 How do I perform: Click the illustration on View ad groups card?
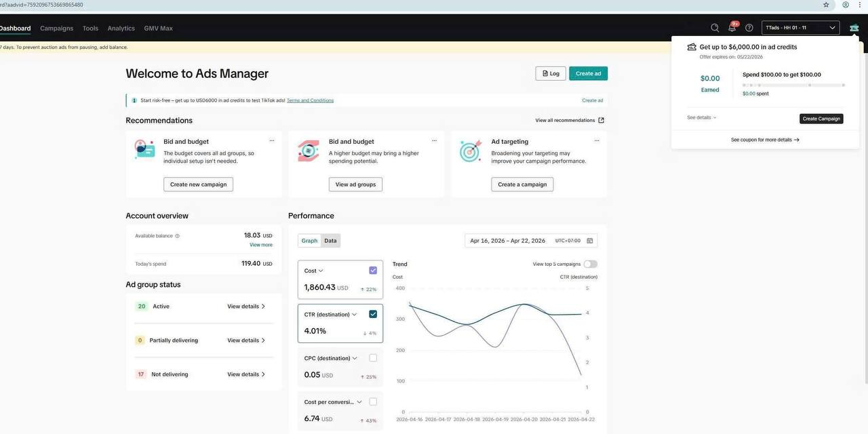pos(309,151)
